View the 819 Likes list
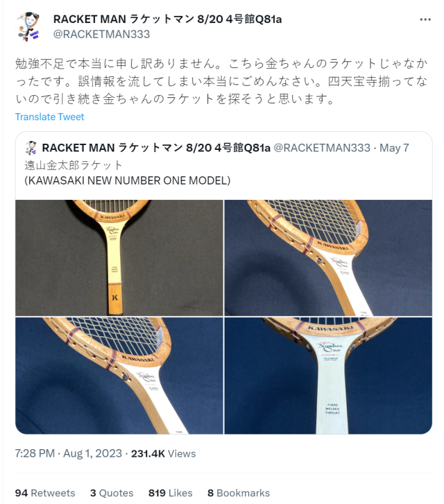Screen dimensions: 444x504 [170, 493]
